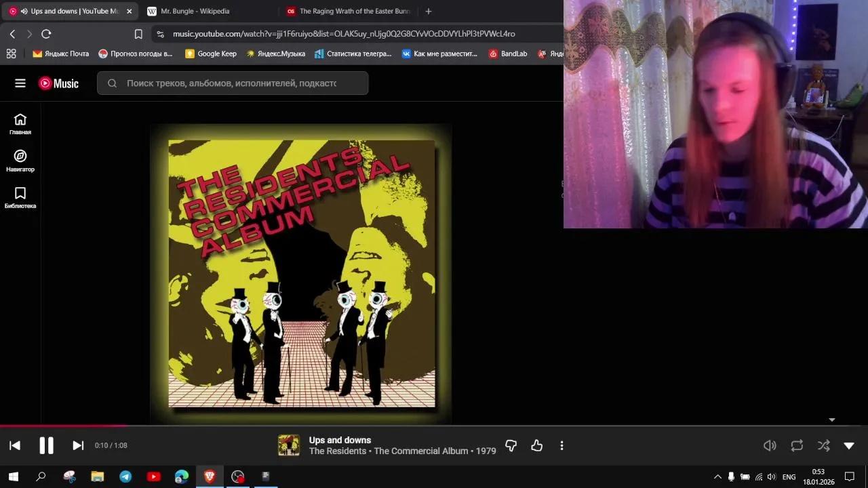Open Telegram from taskbar
The width and height of the screenshot is (868, 488).
tap(125, 476)
